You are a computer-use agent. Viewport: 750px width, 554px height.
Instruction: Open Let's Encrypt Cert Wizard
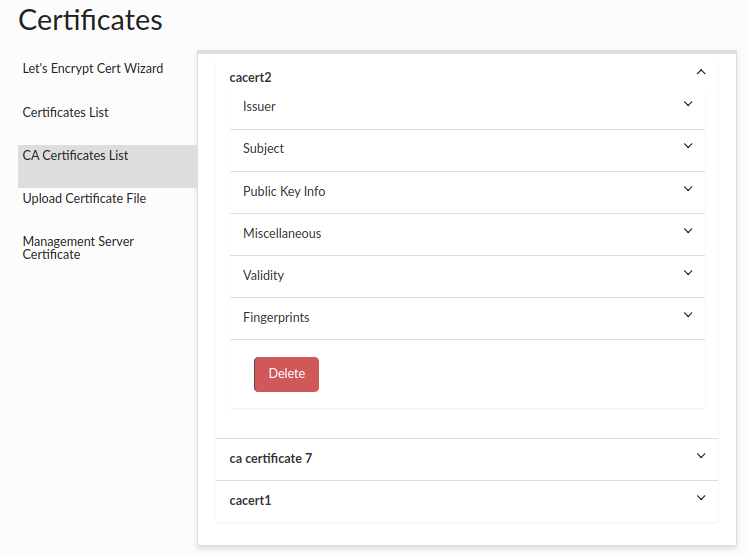93,69
